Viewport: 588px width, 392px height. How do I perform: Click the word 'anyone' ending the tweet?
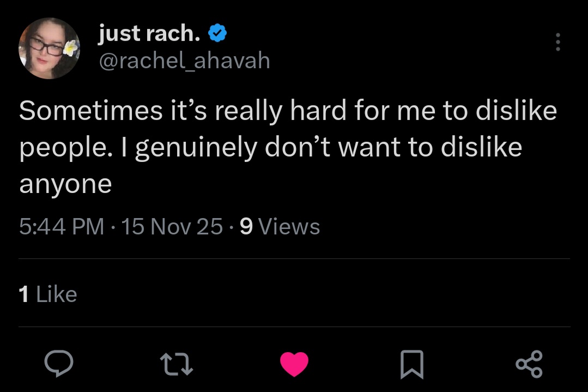tap(65, 185)
